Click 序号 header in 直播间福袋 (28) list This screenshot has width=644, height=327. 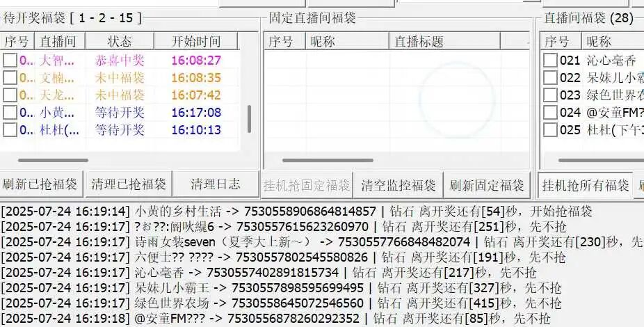[x=561, y=41]
